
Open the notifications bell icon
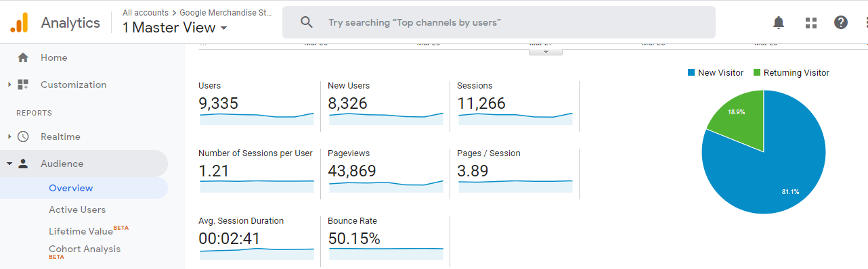click(779, 22)
